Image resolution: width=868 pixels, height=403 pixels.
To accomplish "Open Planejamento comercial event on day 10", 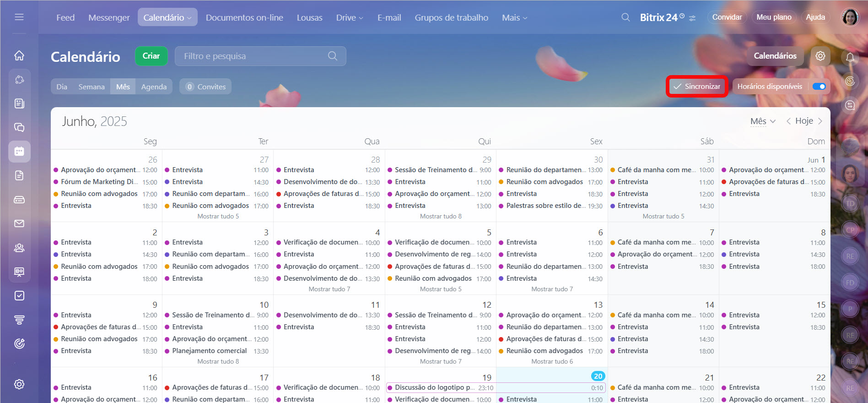I will click(216, 351).
